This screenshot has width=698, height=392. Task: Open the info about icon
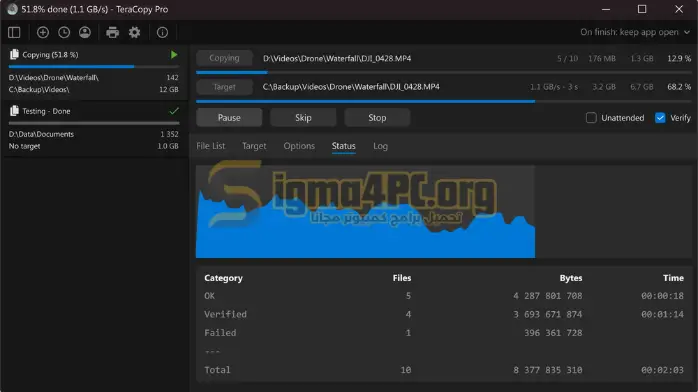(162, 32)
